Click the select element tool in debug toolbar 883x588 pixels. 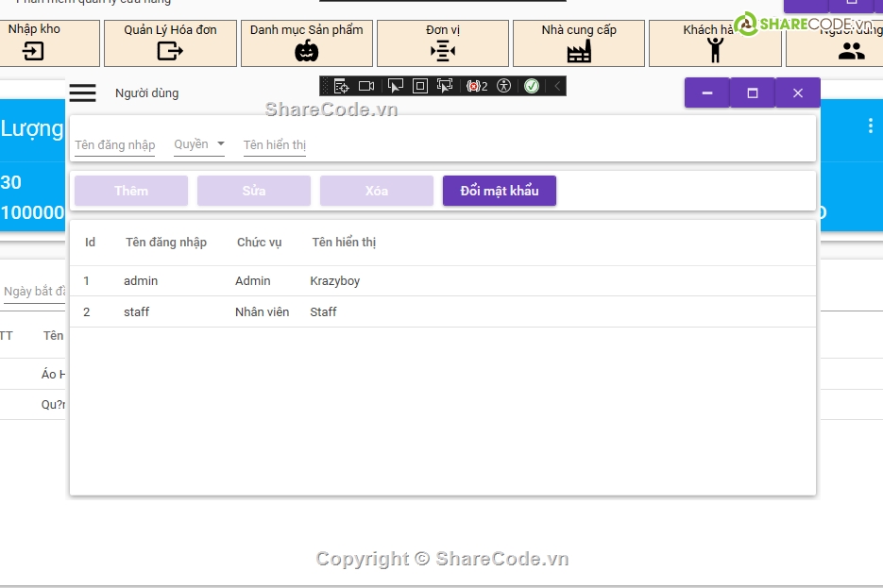[x=395, y=86]
